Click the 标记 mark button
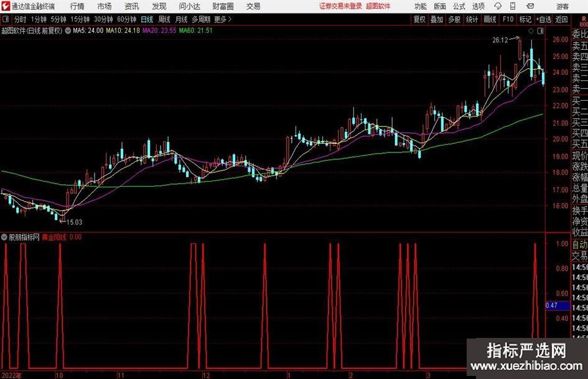The image size is (588, 379). [525, 19]
